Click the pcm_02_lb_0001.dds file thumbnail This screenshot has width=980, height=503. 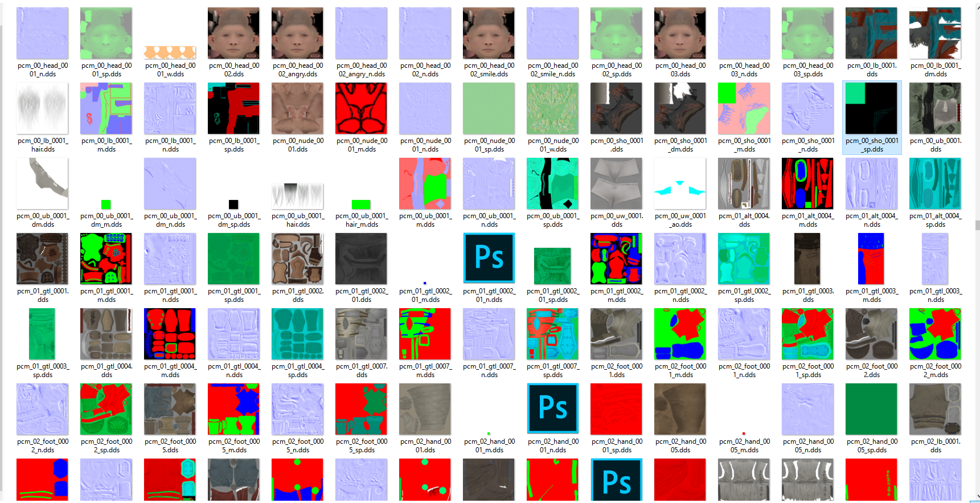(x=935, y=409)
